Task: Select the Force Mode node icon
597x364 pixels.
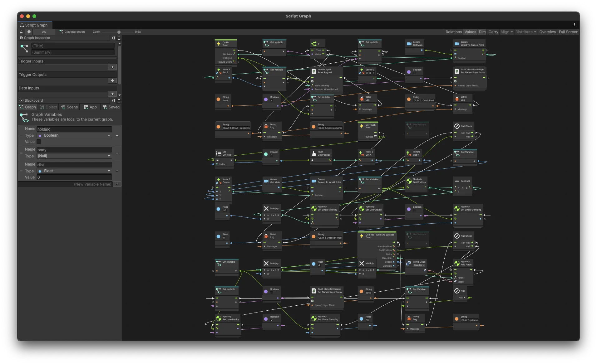Action: (x=408, y=263)
